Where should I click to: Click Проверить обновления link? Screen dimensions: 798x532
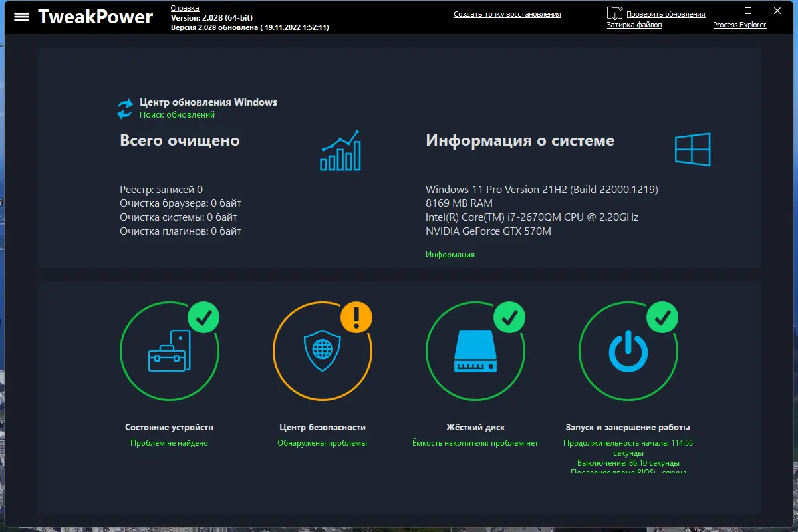[666, 14]
